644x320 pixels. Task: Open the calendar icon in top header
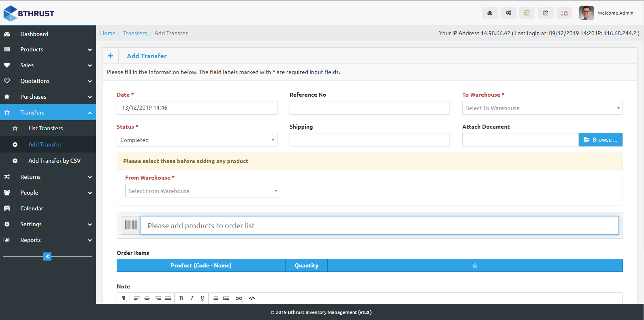546,13
